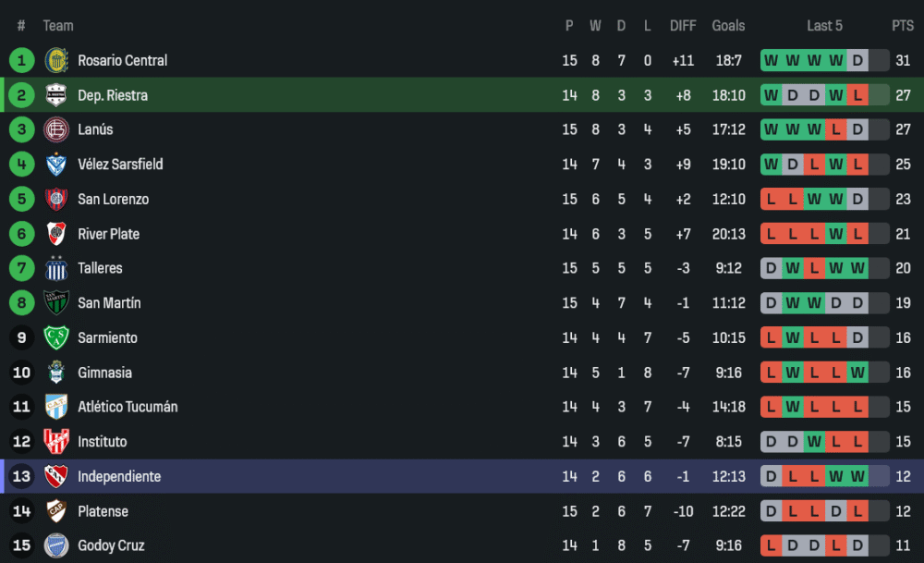Screen dimensions: 924x563
Task: Click Rosario Central's position 1 badge
Action: [21, 61]
